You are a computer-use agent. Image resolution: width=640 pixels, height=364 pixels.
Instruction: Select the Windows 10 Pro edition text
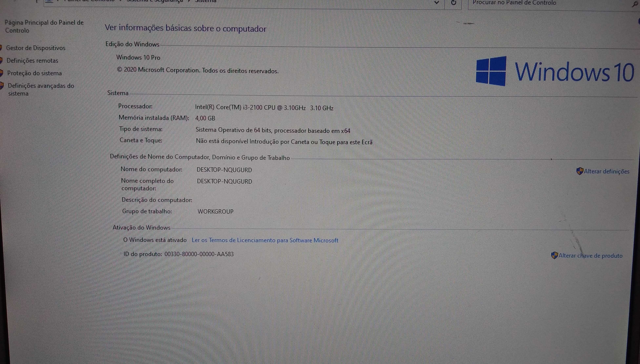click(x=138, y=58)
